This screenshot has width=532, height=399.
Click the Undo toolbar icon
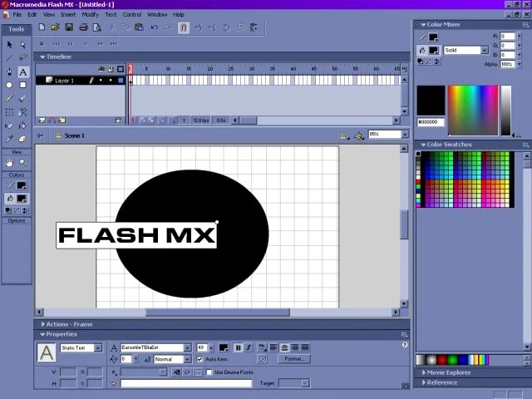pos(155,27)
